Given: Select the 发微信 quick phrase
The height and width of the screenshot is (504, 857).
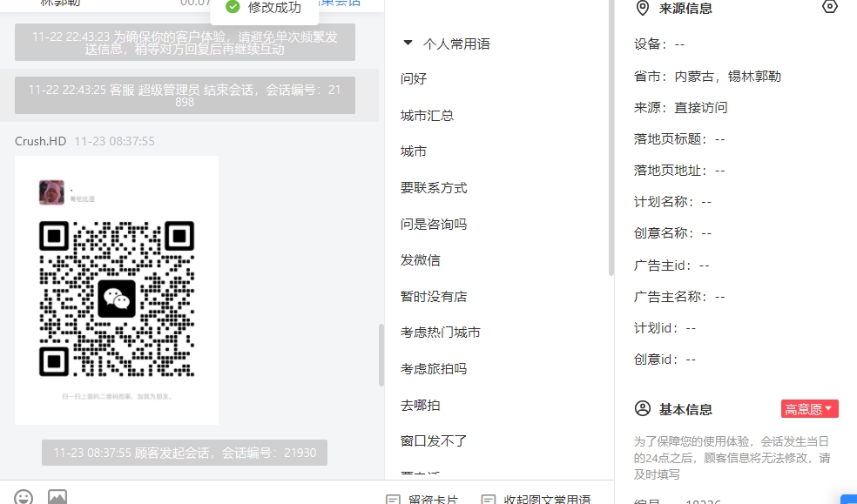Looking at the screenshot, I should tap(421, 260).
